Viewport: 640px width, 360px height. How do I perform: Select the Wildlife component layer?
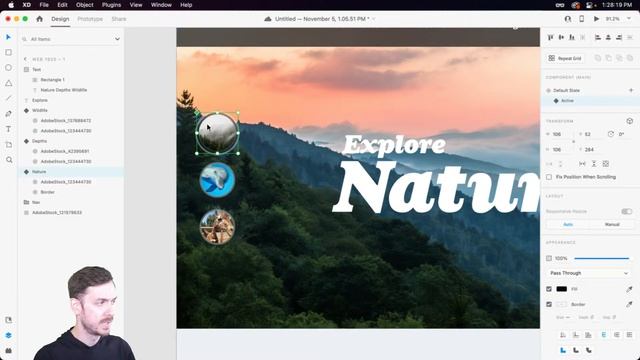coord(40,110)
